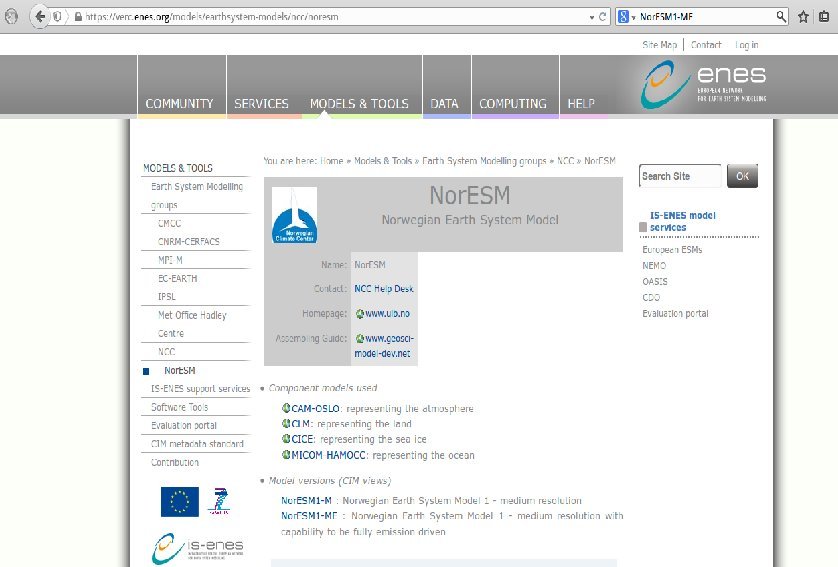Open the www.geosci-model-dev.net link
The height and width of the screenshot is (567, 838).
click(x=384, y=346)
